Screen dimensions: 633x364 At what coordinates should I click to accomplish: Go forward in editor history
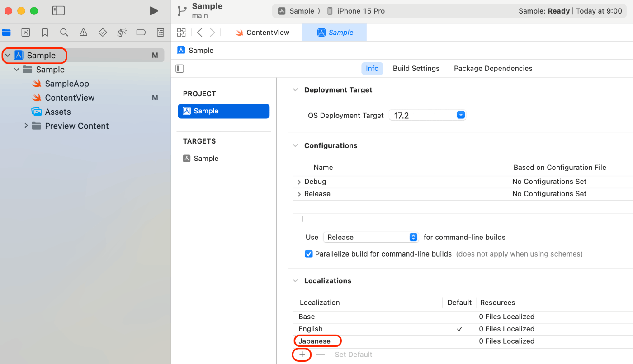pyautogui.click(x=213, y=33)
